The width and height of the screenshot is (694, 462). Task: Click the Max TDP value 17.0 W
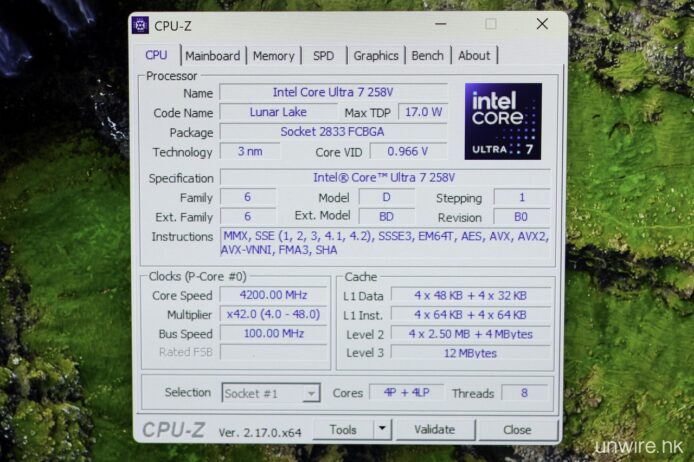(x=423, y=112)
